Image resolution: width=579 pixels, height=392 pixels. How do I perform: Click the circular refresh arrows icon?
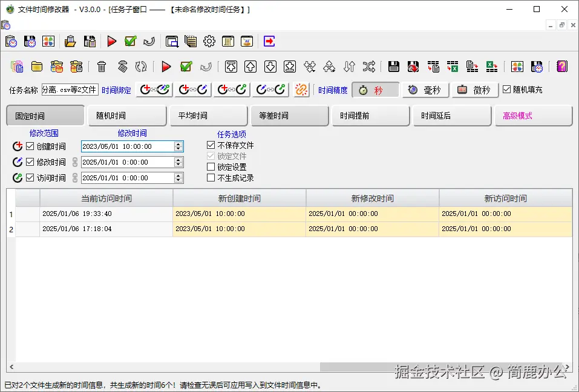click(141, 67)
